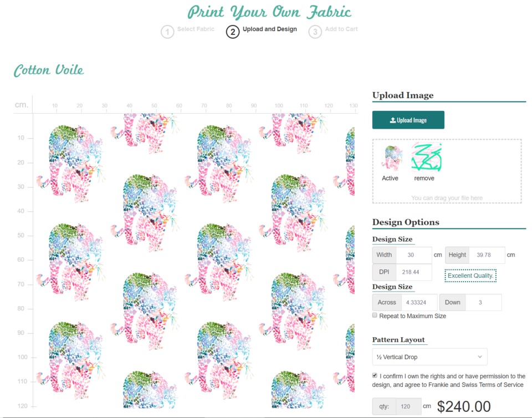Select the green scribble image thumbnail
Image resolution: width=532 pixels, height=418 pixels.
[x=427, y=157]
